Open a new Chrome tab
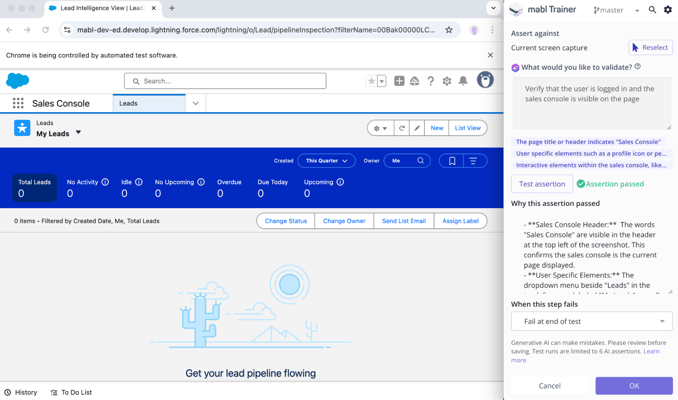The height and width of the screenshot is (400, 678). tap(172, 8)
